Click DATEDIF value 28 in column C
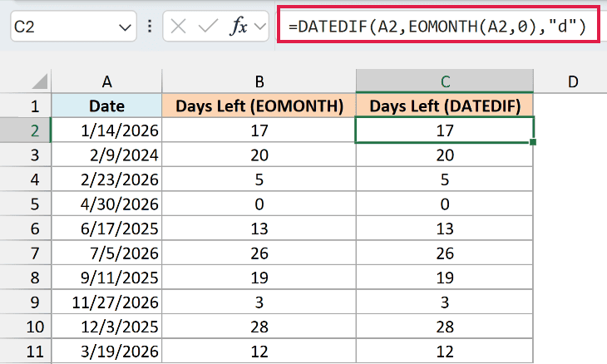 pyautogui.click(x=445, y=327)
